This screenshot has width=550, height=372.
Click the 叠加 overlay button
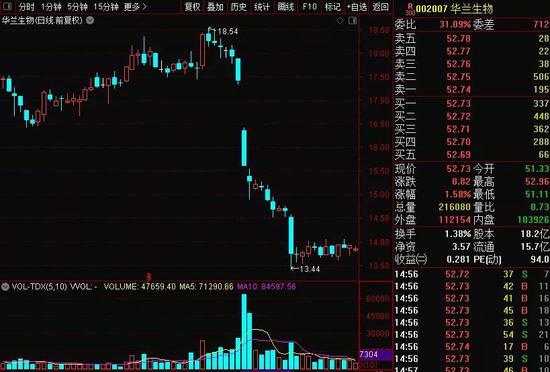[x=215, y=7]
